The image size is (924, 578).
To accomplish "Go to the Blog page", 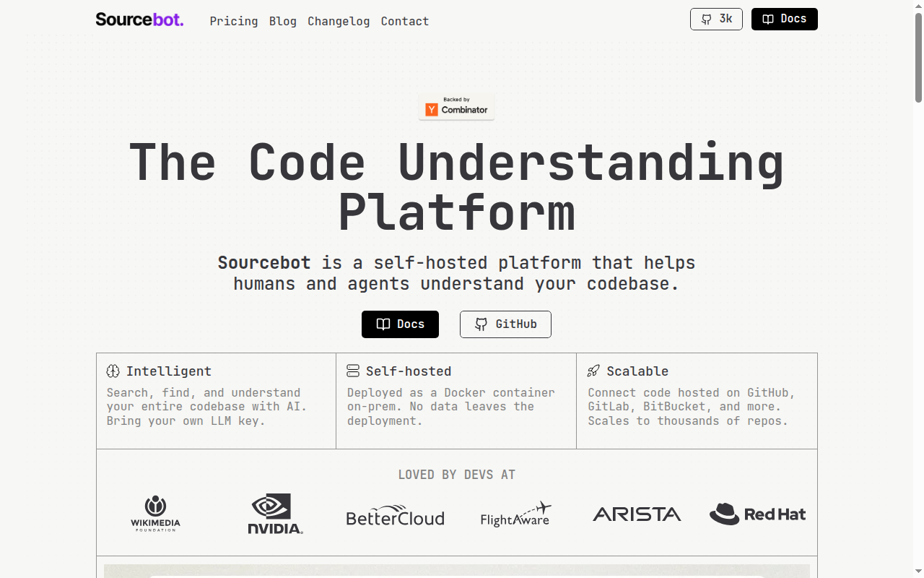I will pyautogui.click(x=283, y=21).
